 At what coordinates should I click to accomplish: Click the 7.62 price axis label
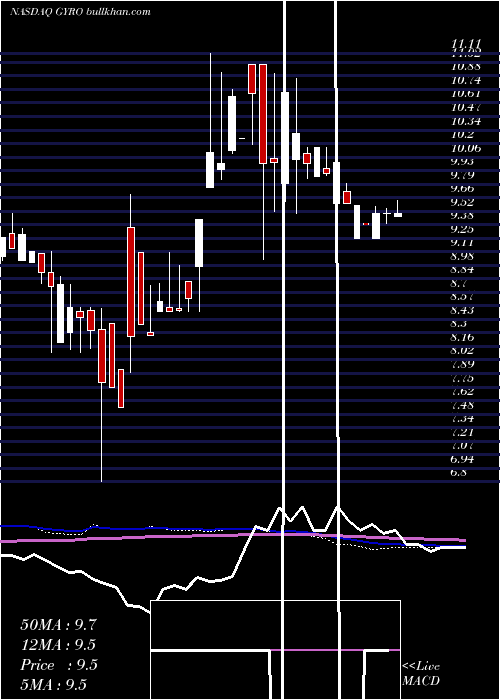(x=462, y=392)
